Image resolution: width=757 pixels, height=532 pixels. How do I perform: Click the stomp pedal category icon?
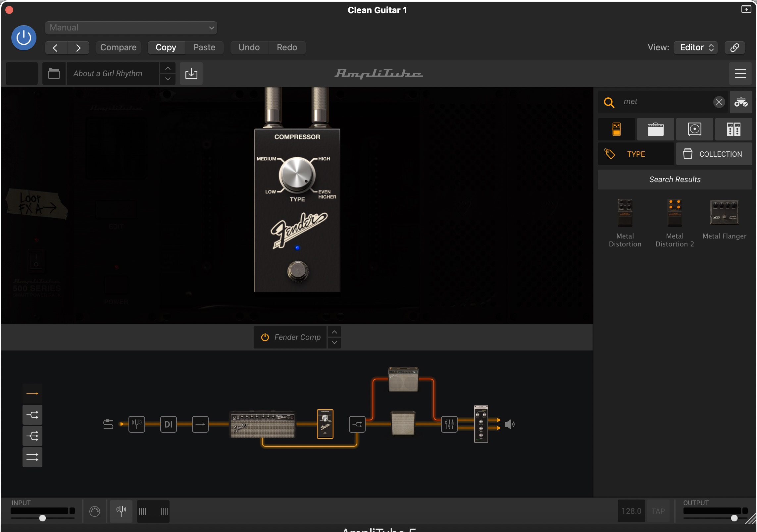(x=616, y=129)
